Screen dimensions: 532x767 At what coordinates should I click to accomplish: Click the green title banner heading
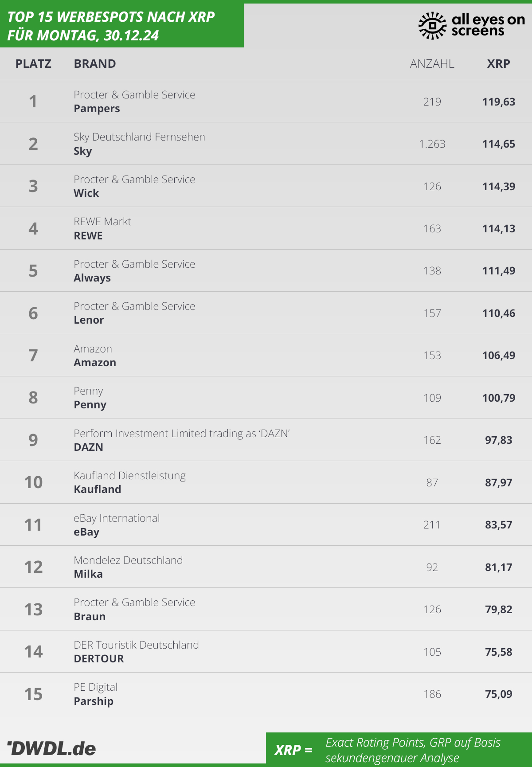tap(111, 26)
